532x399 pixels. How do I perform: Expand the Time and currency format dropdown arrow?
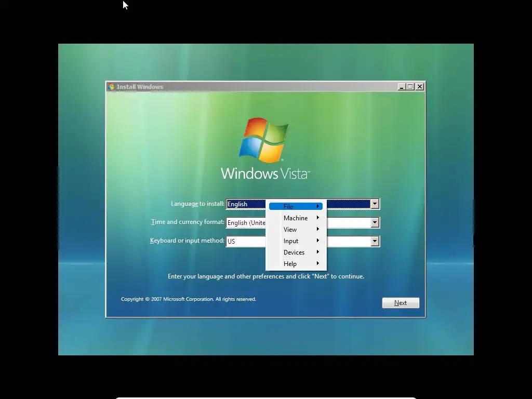pyautogui.click(x=375, y=222)
